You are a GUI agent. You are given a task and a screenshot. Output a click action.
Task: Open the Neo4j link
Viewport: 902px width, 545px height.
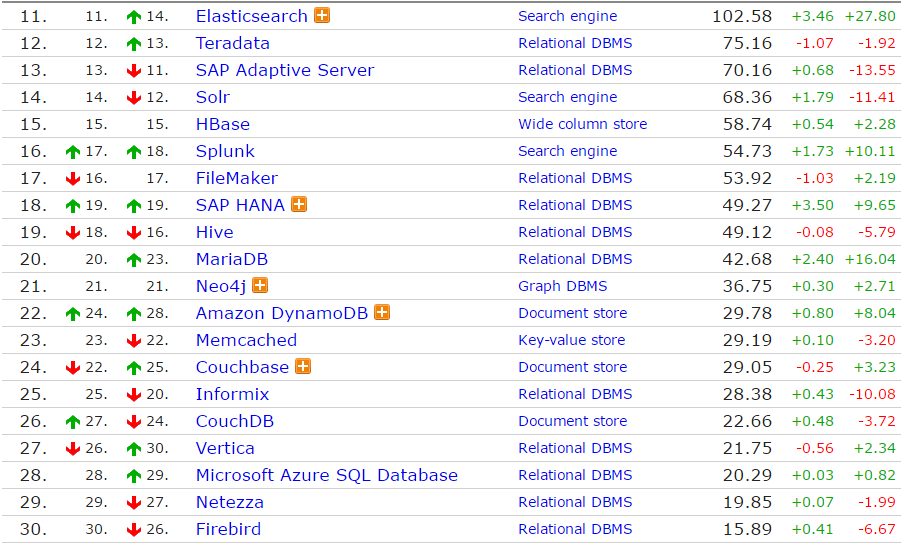pos(221,287)
